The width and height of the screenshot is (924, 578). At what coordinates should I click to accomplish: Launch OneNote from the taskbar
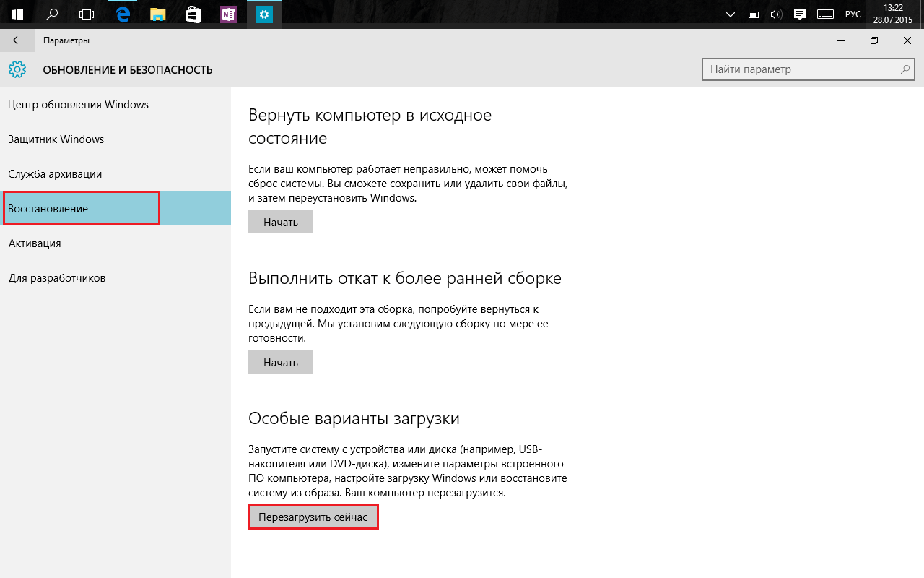click(x=229, y=14)
